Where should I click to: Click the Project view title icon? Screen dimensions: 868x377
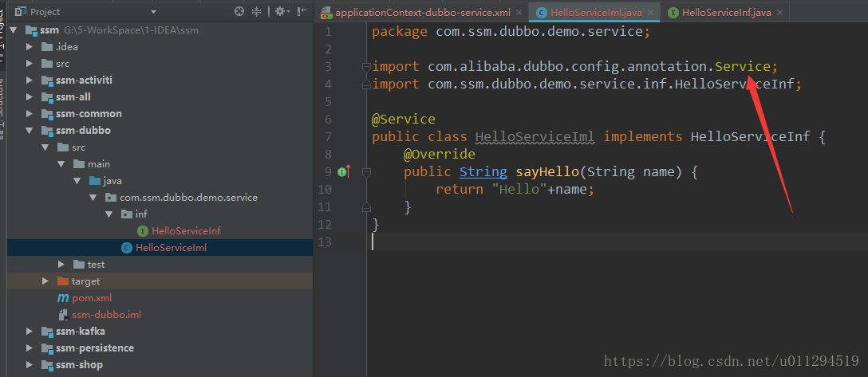coord(21,11)
